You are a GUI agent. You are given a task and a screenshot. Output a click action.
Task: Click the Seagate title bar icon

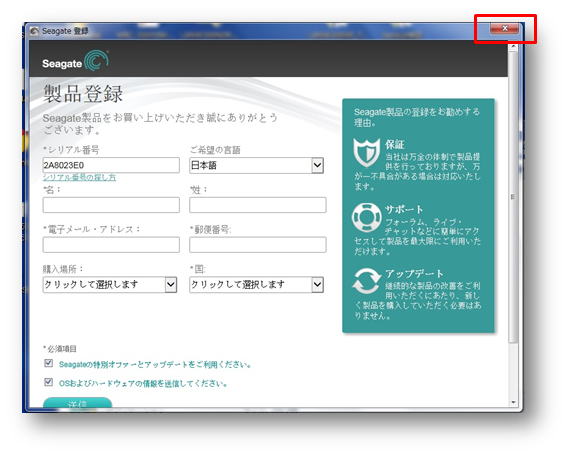pyautogui.click(x=35, y=31)
